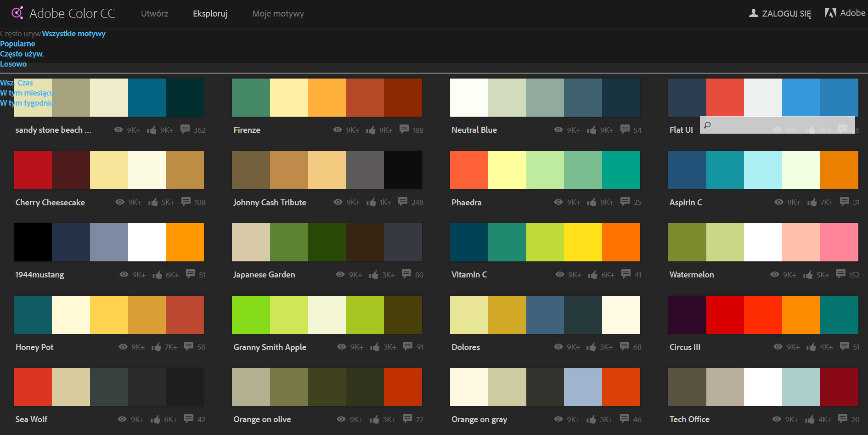The height and width of the screenshot is (435, 868).
Task: Click the Adobe logo in the header
Action: click(x=830, y=13)
